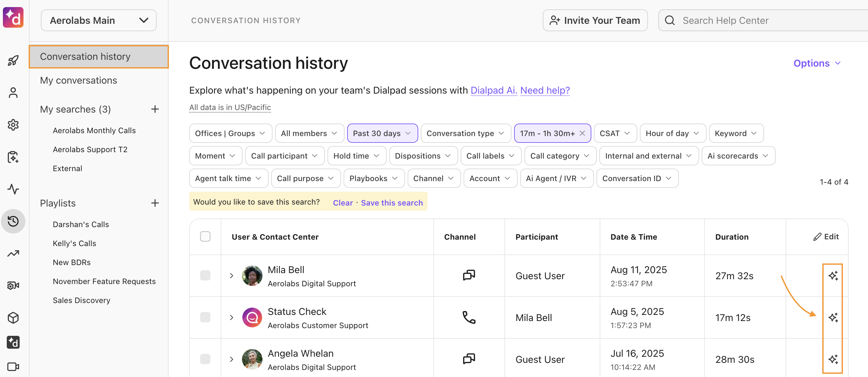Open the black Dialpad Ai sidebar icon
Viewport: 868px width, 377px height.
pyautogui.click(x=13, y=342)
